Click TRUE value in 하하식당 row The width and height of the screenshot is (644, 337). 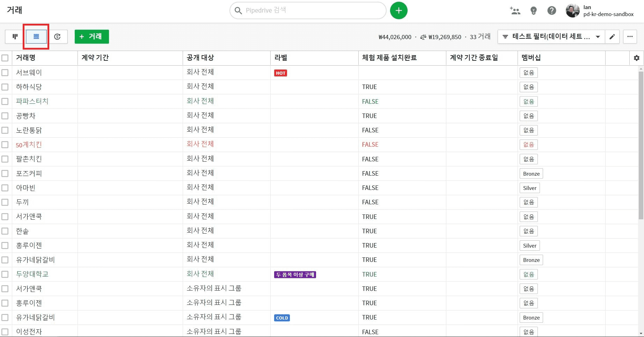click(x=369, y=87)
